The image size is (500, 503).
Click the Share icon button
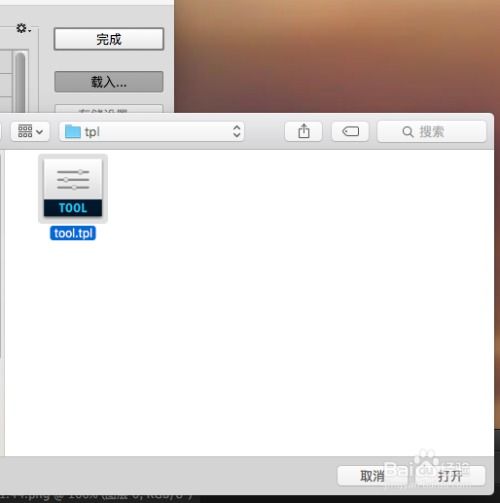303,131
